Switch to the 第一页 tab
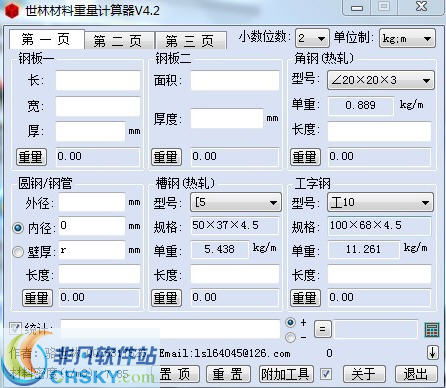 tap(46, 40)
